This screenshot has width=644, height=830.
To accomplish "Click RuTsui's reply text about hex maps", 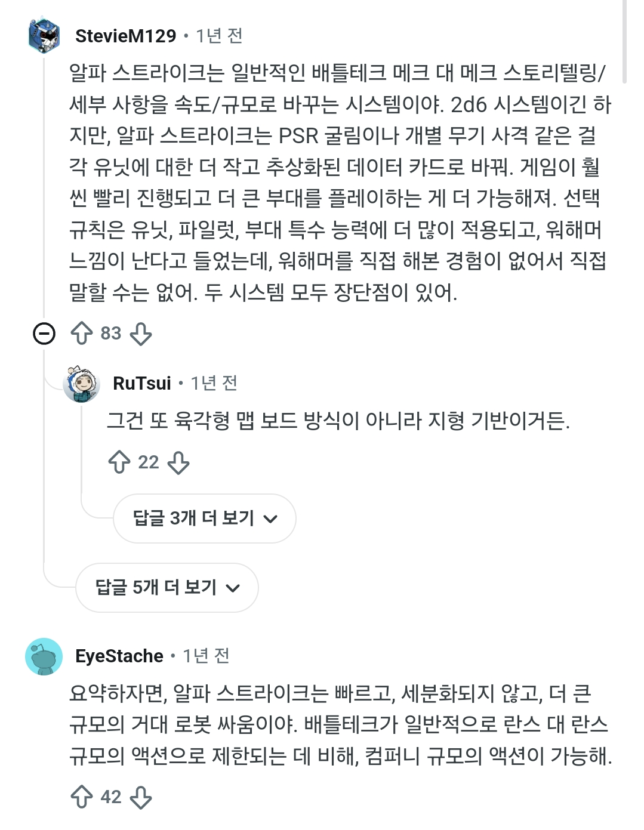I will tap(338, 421).
